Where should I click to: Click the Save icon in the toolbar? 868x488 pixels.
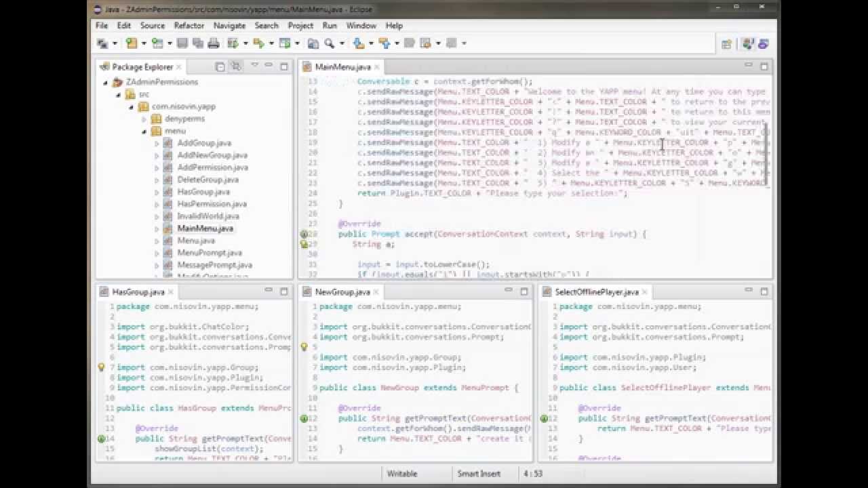[x=182, y=43]
